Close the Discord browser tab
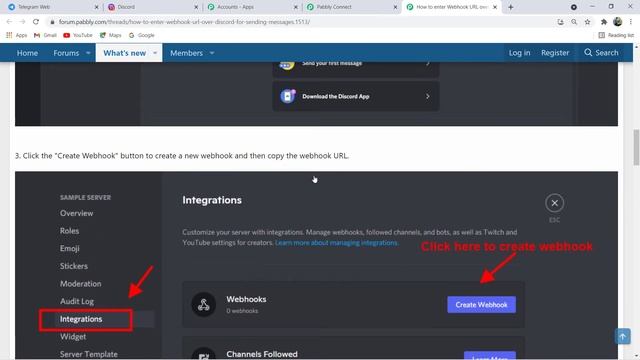640x360 pixels. click(196, 7)
